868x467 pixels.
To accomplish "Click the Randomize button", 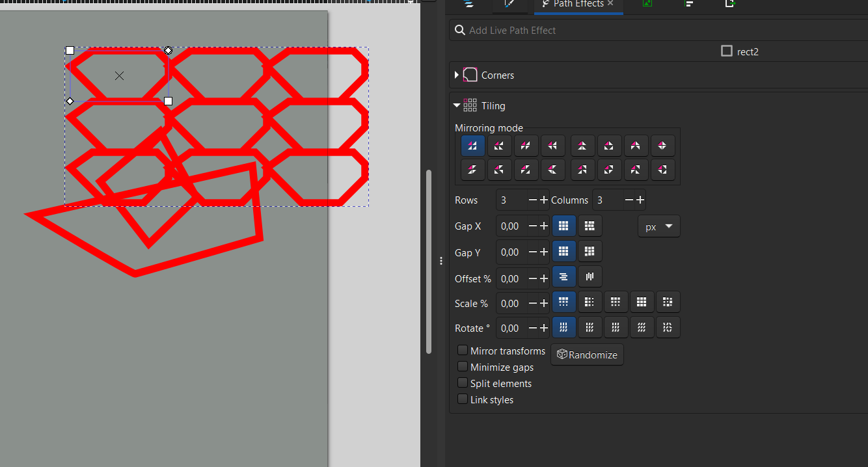I will click(x=587, y=354).
